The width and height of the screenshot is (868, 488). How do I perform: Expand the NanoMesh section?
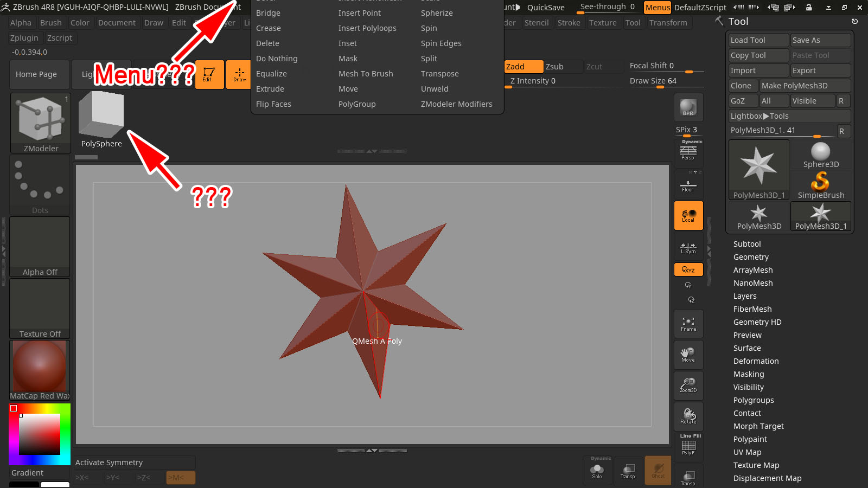pyautogui.click(x=753, y=283)
